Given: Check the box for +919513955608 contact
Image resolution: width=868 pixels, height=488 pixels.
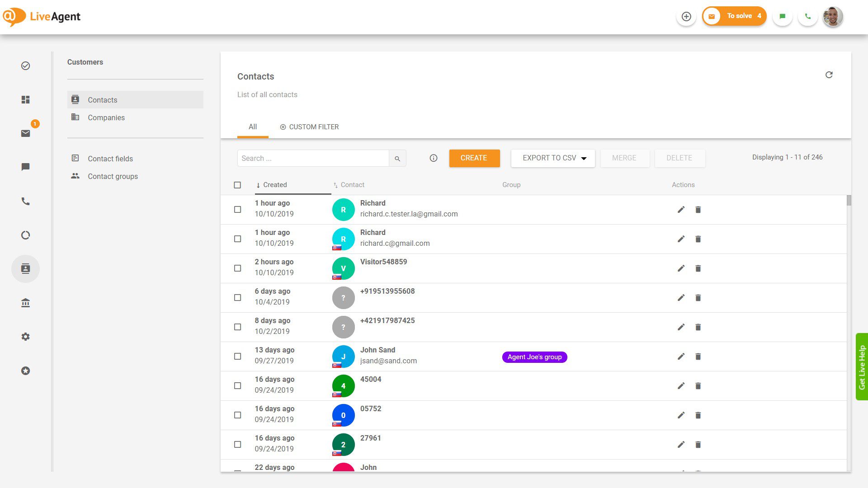Looking at the screenshot, I should [237, 297].
